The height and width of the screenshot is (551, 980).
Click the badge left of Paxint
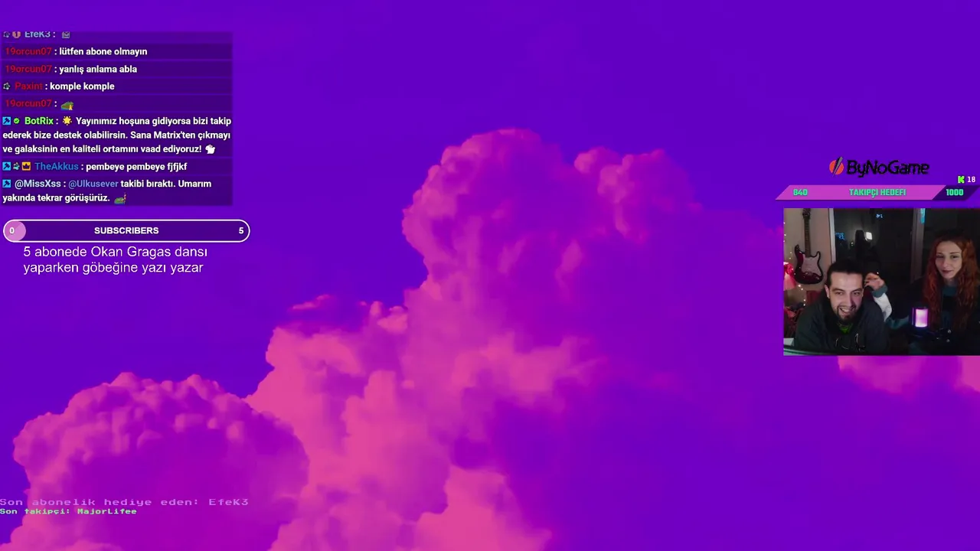(7, 86)
